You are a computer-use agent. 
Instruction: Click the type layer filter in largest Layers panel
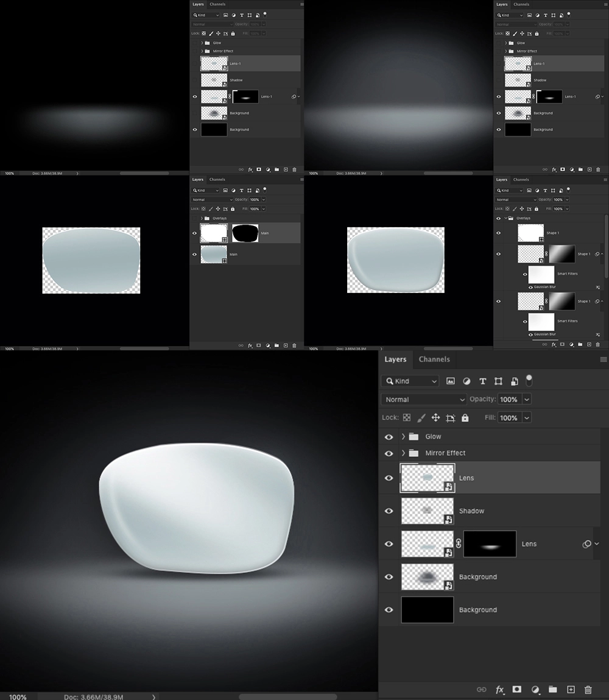point(482,381)
